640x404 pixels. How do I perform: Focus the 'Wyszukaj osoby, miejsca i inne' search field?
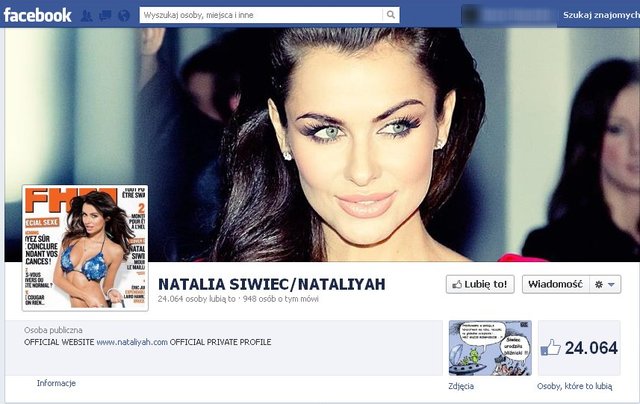261,15
